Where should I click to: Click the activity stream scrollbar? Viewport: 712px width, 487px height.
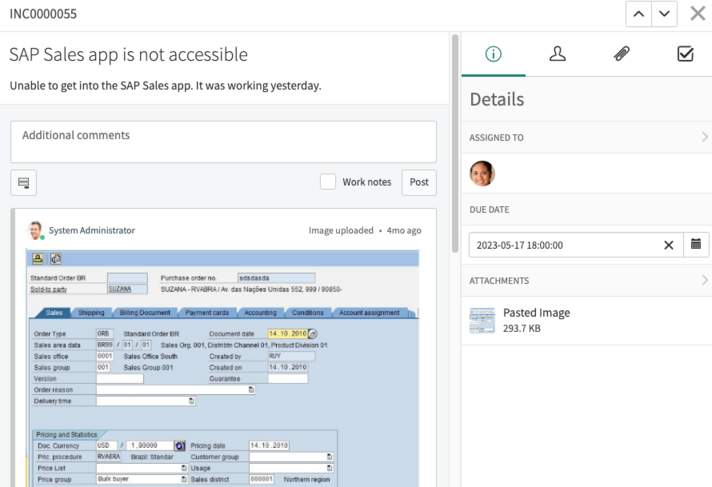(x=455, y=144)
